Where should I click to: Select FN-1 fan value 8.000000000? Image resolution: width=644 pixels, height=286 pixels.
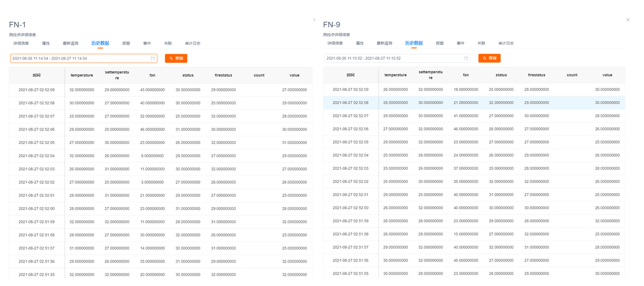[152, 156]
